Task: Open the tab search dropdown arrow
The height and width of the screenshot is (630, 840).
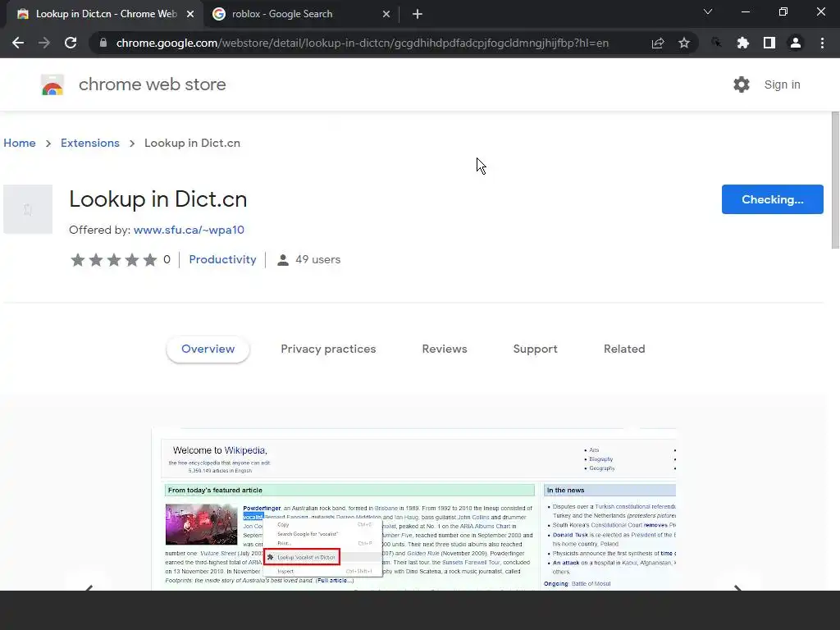Action: point(708,11)
